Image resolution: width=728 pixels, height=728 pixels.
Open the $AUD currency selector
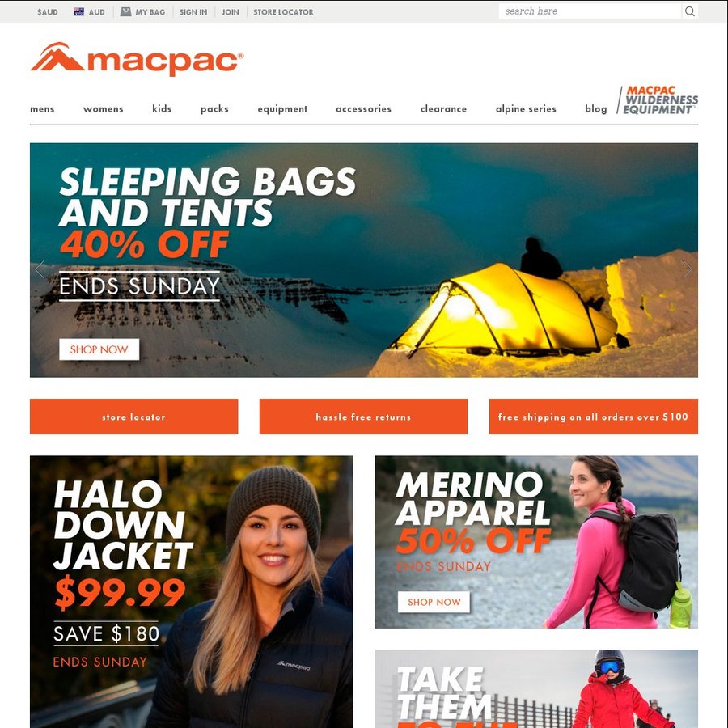coord(48,12)
